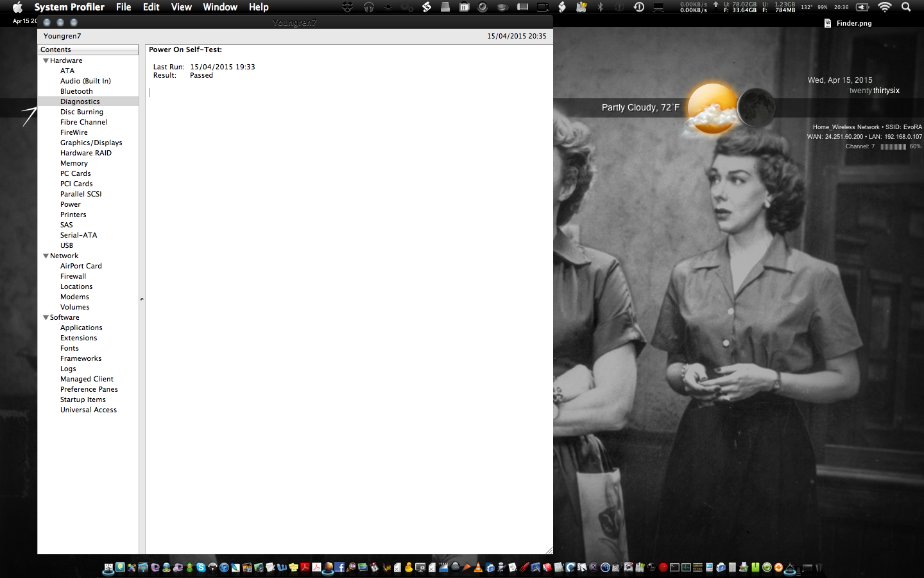Image resolution: width=924 pixels, height=578 pixels.
Task: Select the Diagnostics item
Action: (x=80, y=101)
